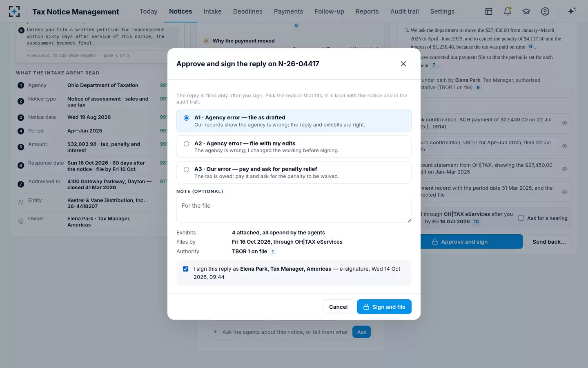Viewport: 588px width, 368px height.
Task: Click the '$32,803.98 · tax, penalty and interest' amount
Action: 104,147
